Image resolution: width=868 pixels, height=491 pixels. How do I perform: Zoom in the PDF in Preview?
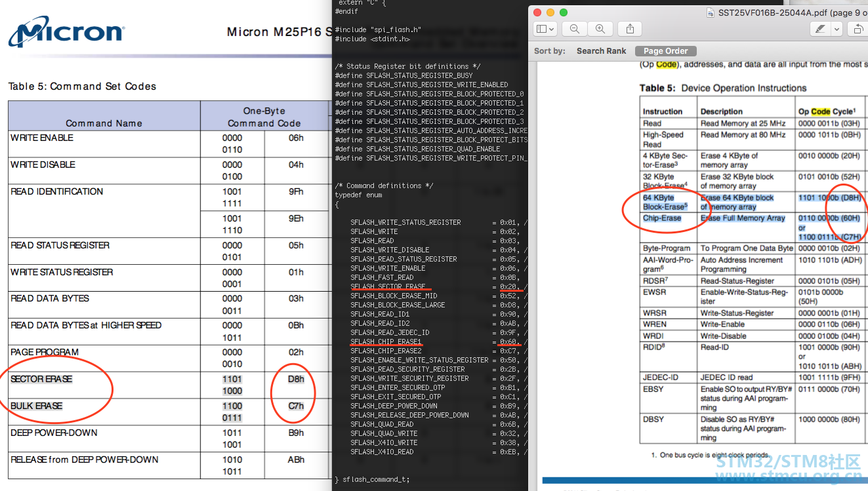(x=600, y=29)
